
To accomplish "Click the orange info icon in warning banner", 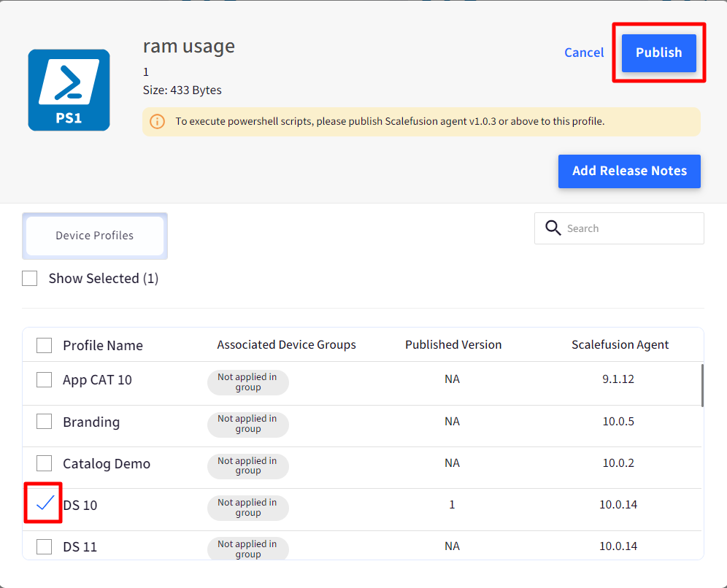I will point(157,121).
